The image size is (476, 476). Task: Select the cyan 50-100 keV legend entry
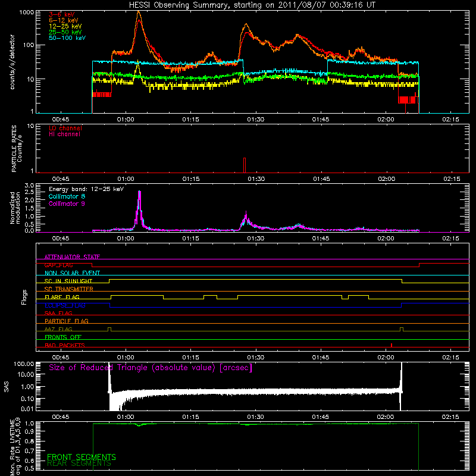point(67,38)
